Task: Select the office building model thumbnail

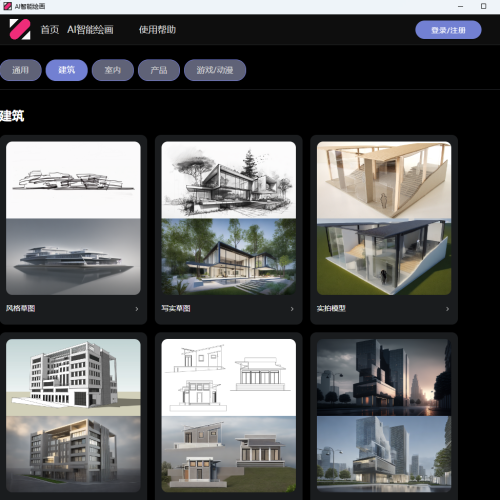Action: (x=73, y=415)
